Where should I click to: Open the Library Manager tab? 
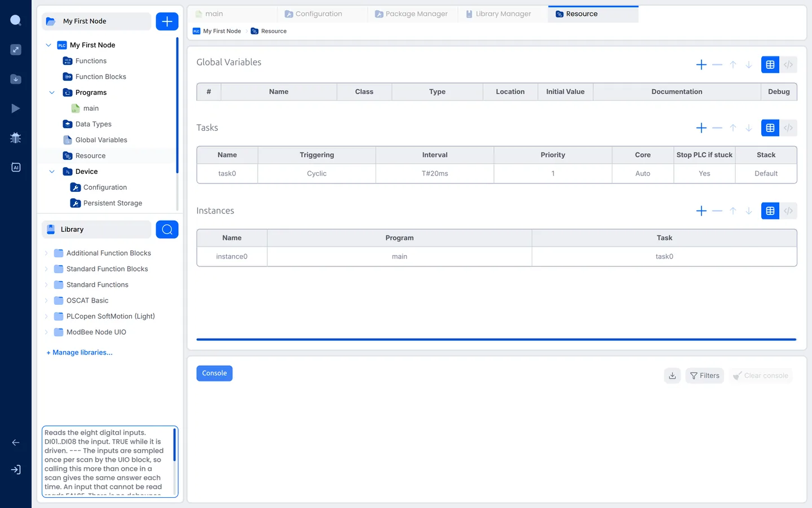tap(503, 14)
